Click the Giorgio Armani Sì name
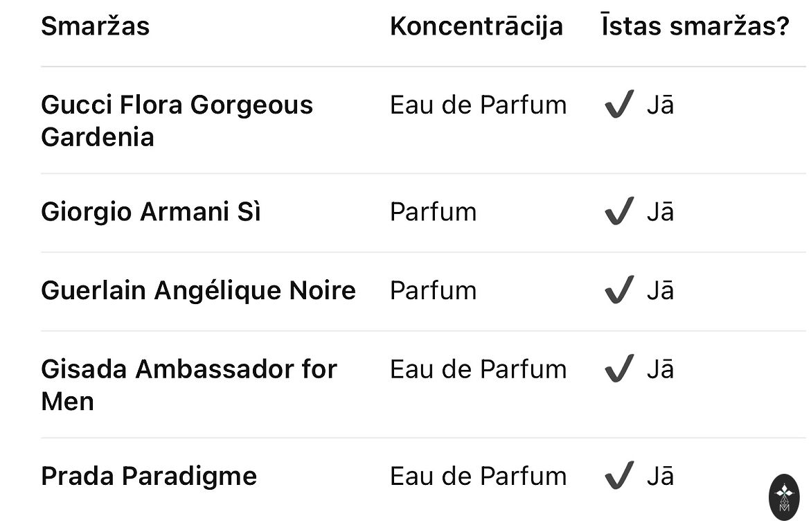Image resolution: width=811 pixels, height=532 pixels. pyautogui.click(x=151, y=211)
